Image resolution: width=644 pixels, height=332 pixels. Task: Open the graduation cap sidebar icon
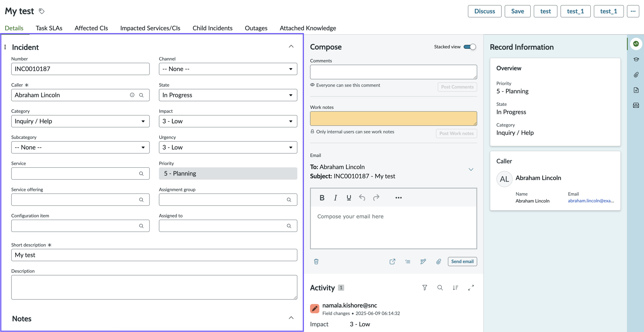636,59
